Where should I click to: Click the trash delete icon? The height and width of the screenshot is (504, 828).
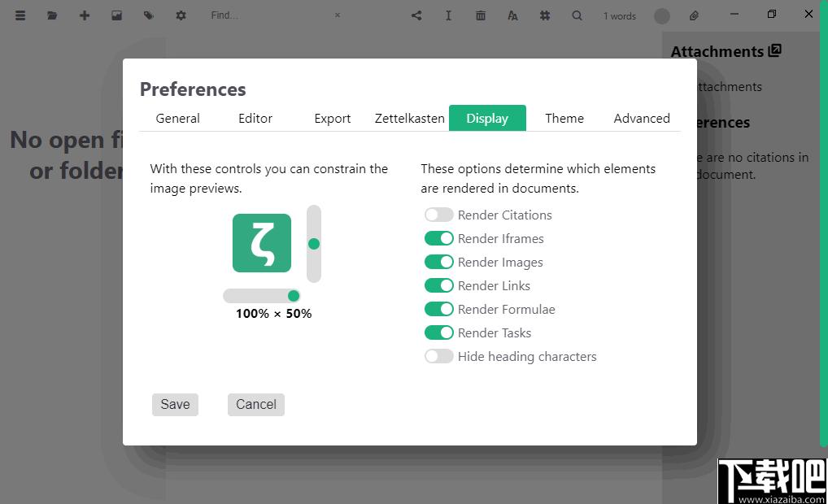click(481, 15)
